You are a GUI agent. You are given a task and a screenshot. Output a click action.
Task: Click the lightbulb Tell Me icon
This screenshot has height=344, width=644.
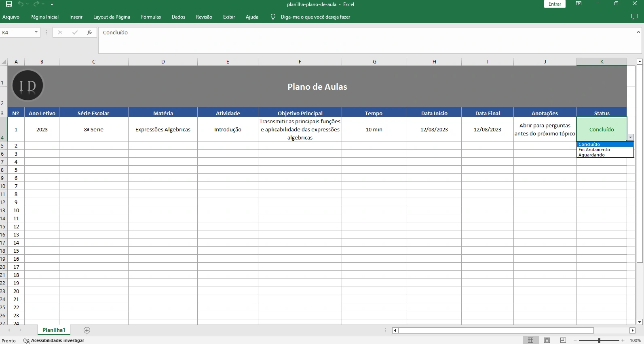[273, 17]
